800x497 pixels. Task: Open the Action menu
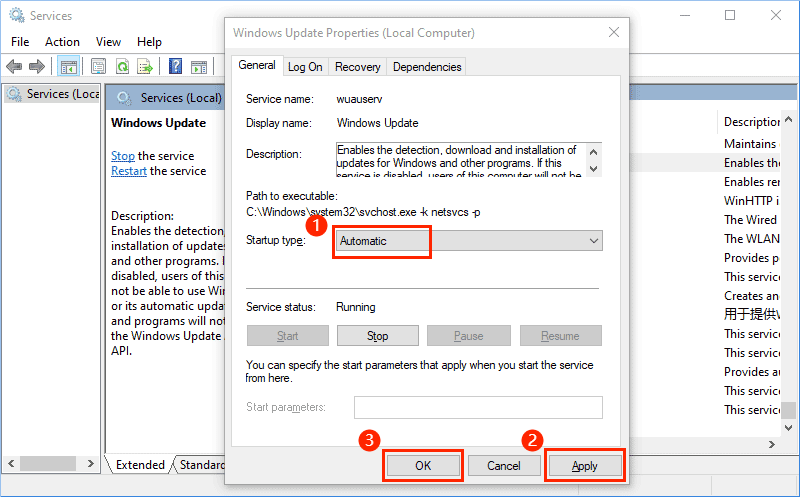tap(62, 42)
